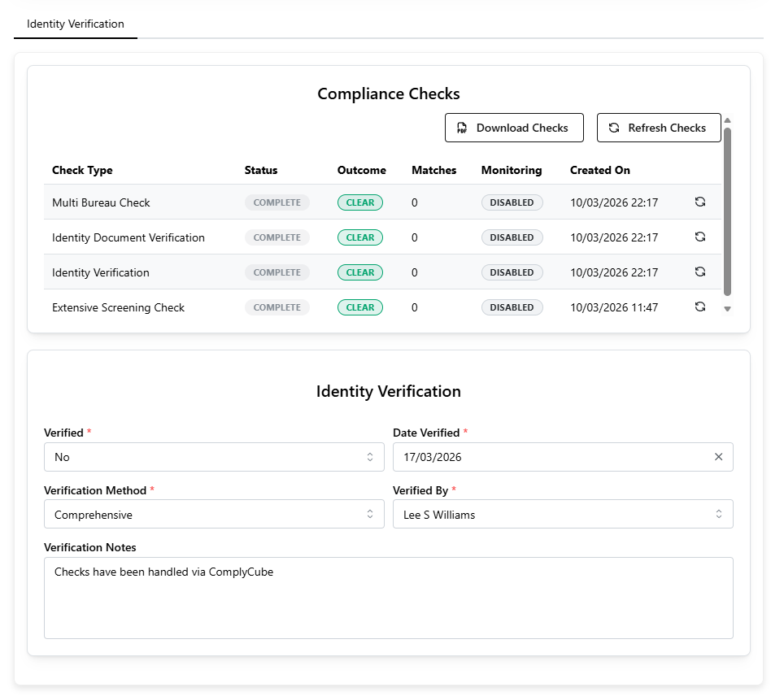This screenshot has height=696, width=784.
Task: Click COMPLETE status of Multi Bureau Check
Action: (277, 202)
